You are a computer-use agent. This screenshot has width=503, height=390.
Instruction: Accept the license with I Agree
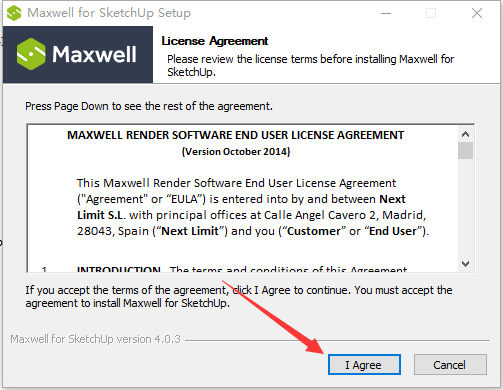(x=364, y=365)
